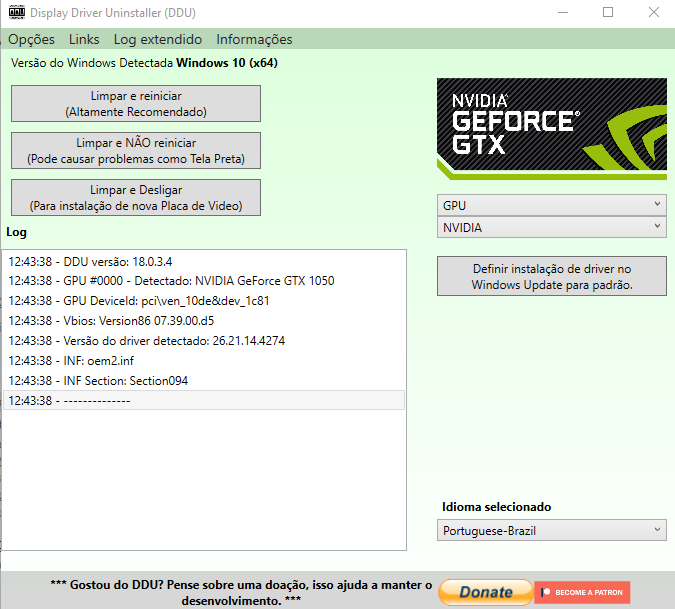This screenshot has width=675, height=609.
Task: Open the Informações menu
Action: (254, 39)
